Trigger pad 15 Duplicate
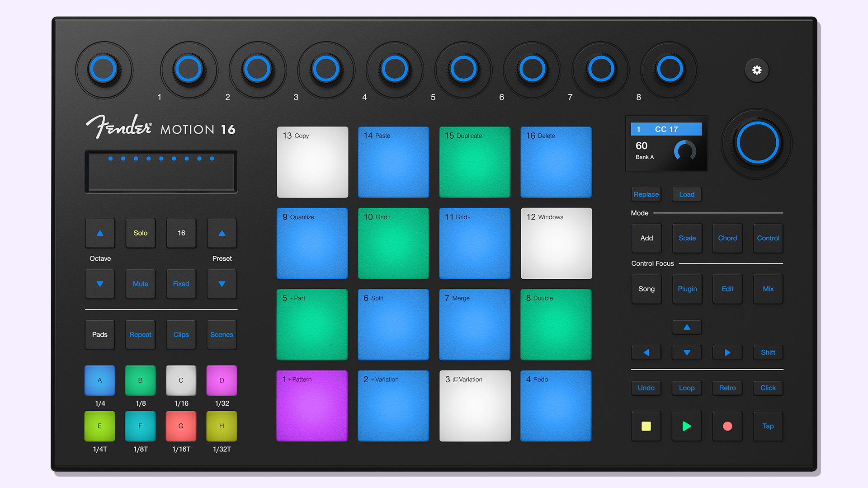 click(x=475, y=162)
